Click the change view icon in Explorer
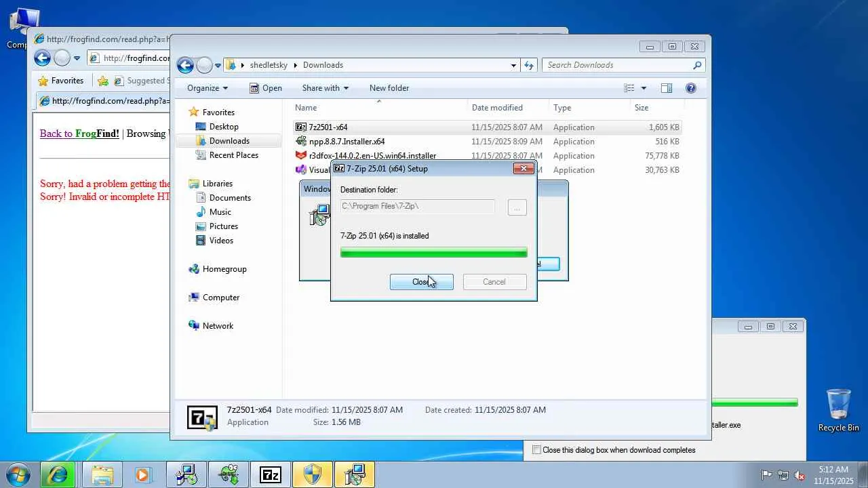 pos(629,88)
